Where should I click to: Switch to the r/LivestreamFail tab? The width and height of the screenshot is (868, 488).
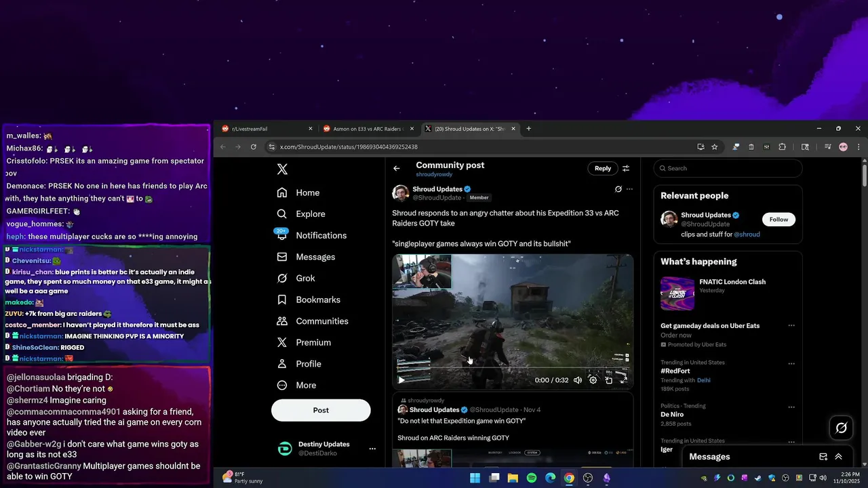tap(267, 129)
